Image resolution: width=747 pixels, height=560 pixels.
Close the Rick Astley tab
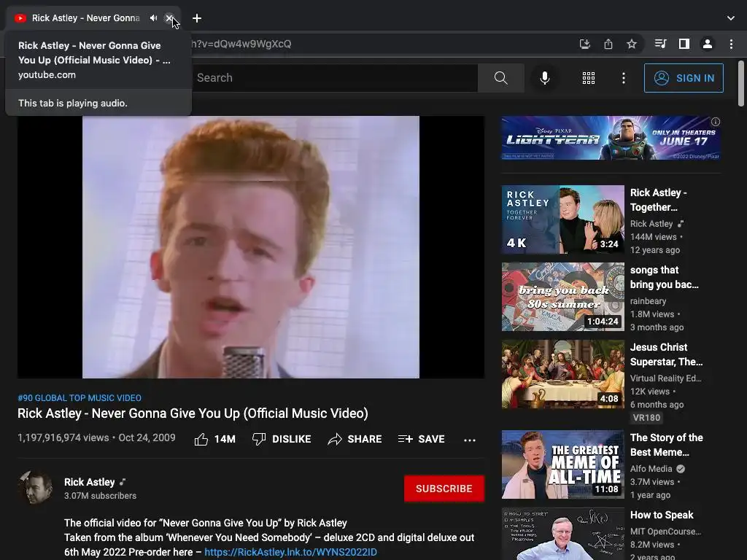[x=169, y=18]
